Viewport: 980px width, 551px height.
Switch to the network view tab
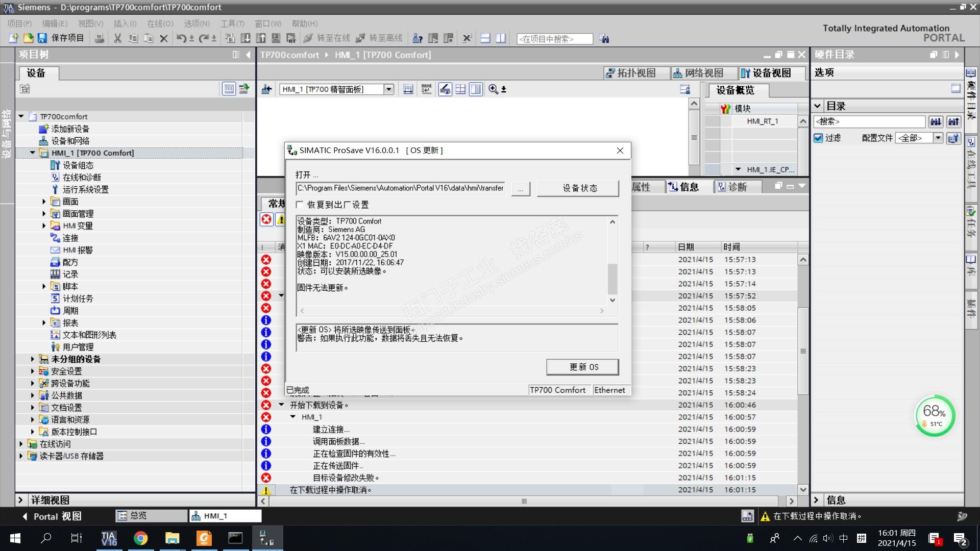(698, 73)
